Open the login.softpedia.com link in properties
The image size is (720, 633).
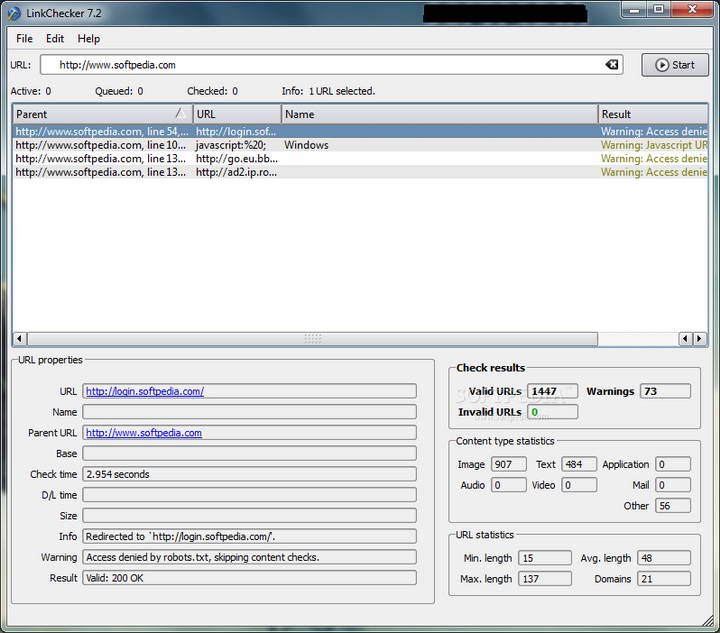145,391
